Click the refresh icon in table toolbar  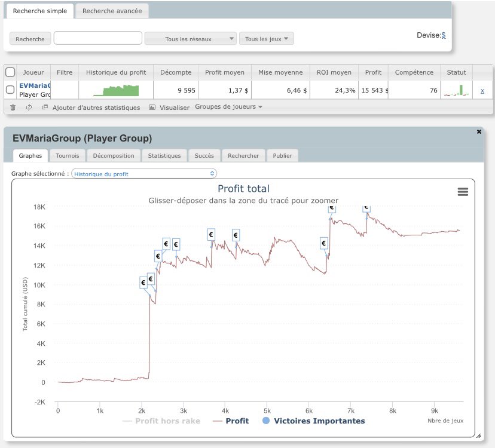29,108
